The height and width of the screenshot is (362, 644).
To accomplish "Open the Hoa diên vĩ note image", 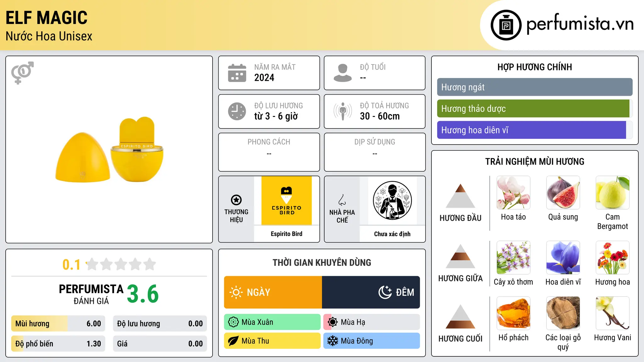I will (563, 258).
